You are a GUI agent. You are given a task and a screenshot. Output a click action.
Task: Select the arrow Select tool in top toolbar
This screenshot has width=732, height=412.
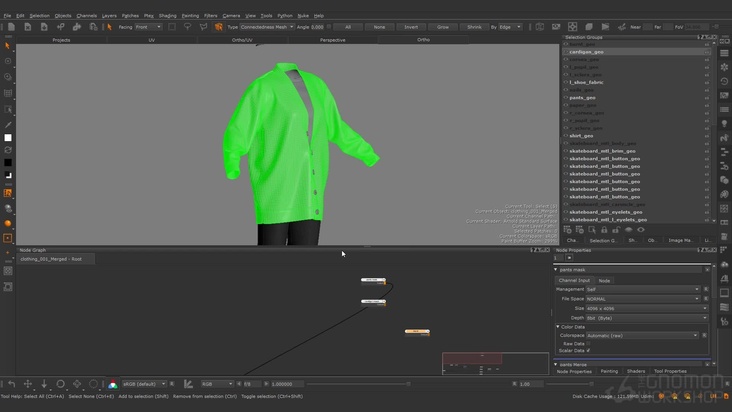(110, 27)
